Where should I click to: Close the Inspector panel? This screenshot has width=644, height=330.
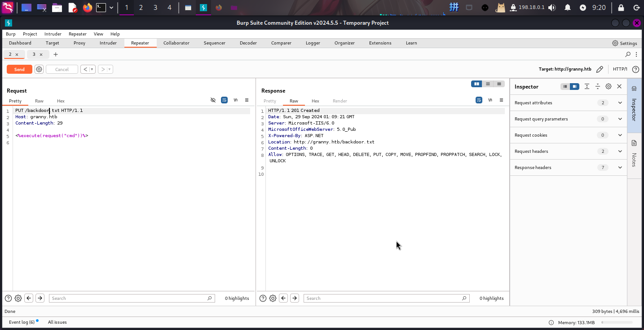pos(619,86)
